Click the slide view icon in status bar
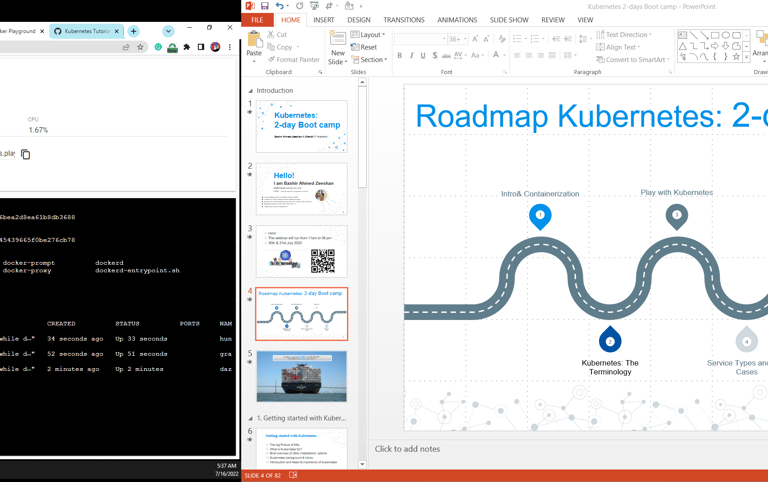Viewport: 768px width, 482px height. tap(293, 475)
